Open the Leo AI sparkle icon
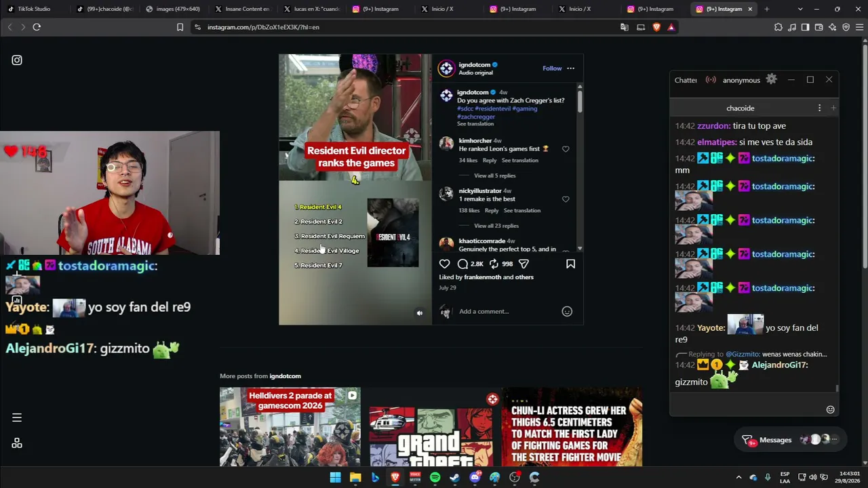Screen dimensions: 868x488 832,27
